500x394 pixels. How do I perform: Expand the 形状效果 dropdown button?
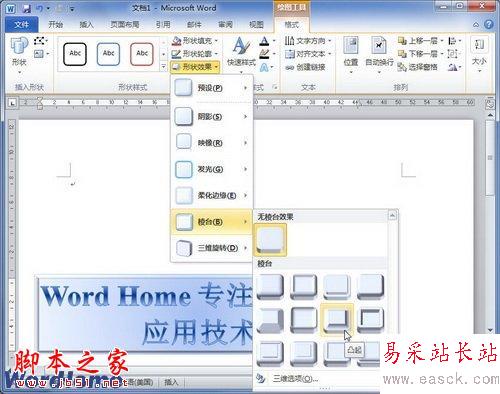click(195, 67)
